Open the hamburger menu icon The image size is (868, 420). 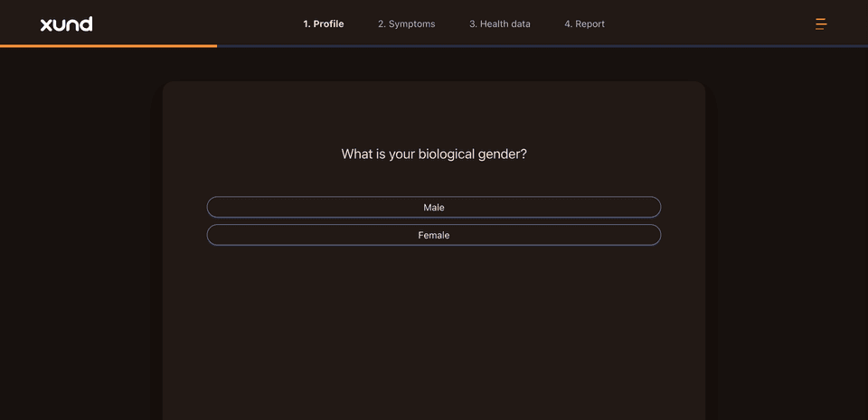821,23
